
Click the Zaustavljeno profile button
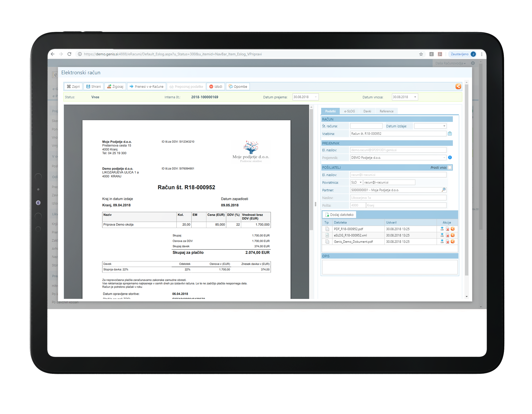[x=463, y=54]
